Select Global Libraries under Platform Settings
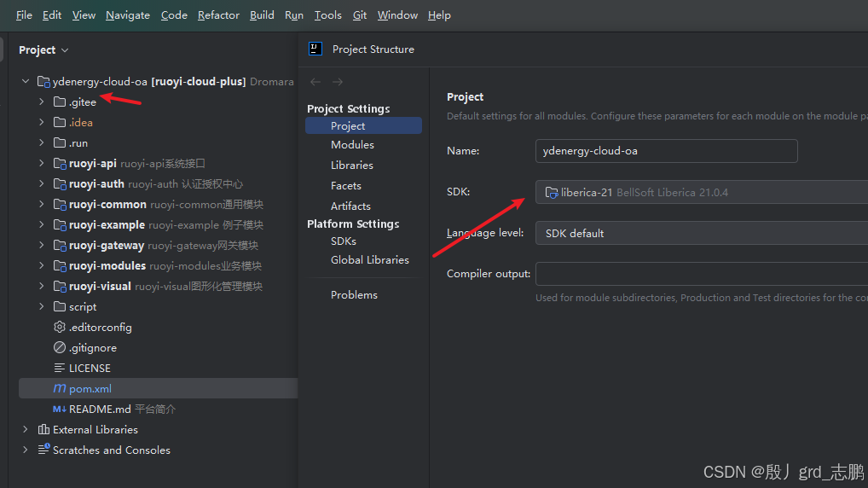This screenshot has width=868, height=488. (x=370, y=260)
